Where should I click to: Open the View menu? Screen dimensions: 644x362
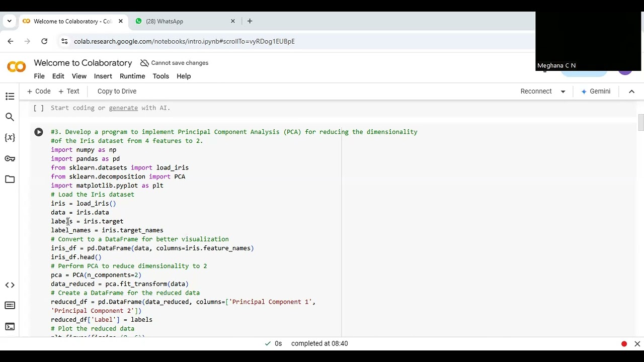pos(79,76)
